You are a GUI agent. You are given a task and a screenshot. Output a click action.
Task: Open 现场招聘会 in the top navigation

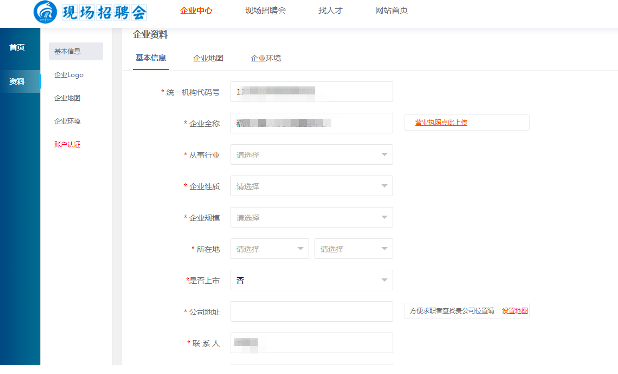(x=265, y=11)
